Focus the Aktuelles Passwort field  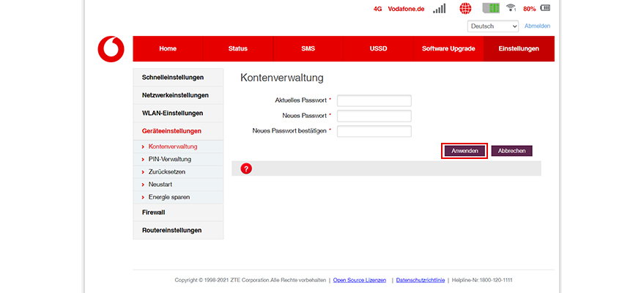[x=374, y=100]
